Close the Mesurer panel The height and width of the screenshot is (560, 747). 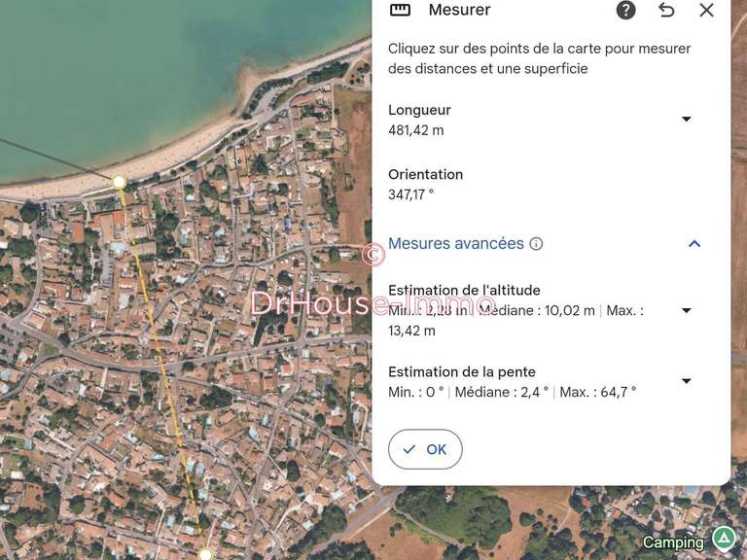point(706,10)
